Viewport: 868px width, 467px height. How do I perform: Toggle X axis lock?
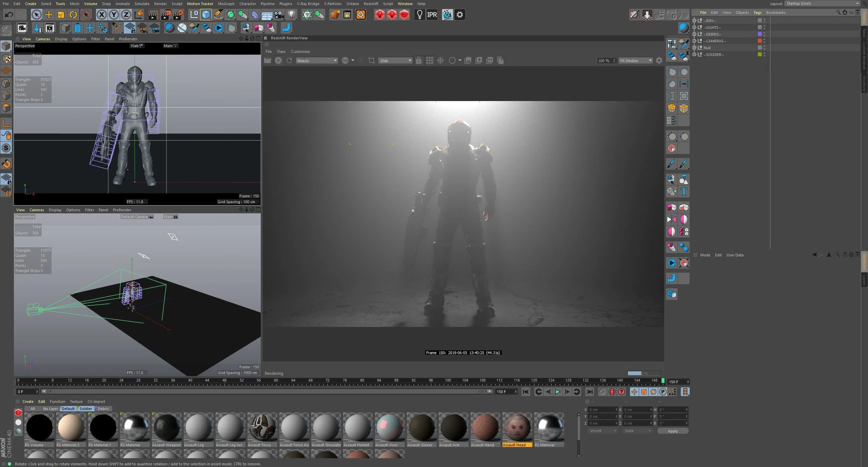[x=101, y=15]
